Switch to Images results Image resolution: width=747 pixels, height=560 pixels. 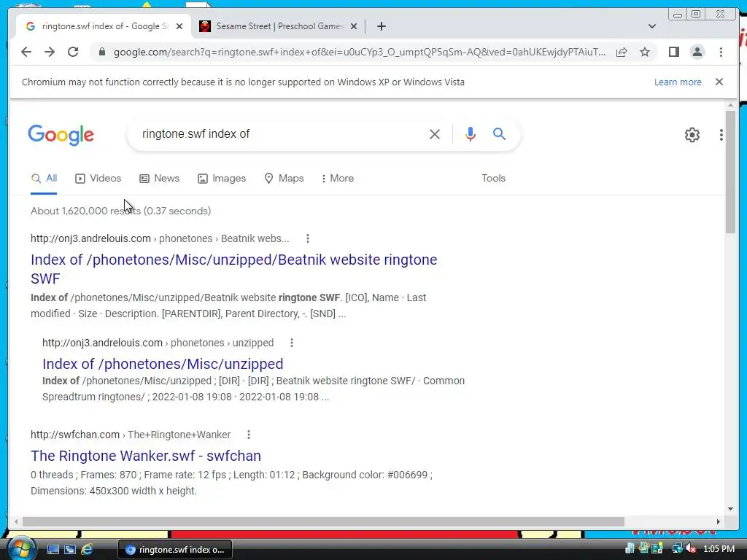click(x=222, y=179)
